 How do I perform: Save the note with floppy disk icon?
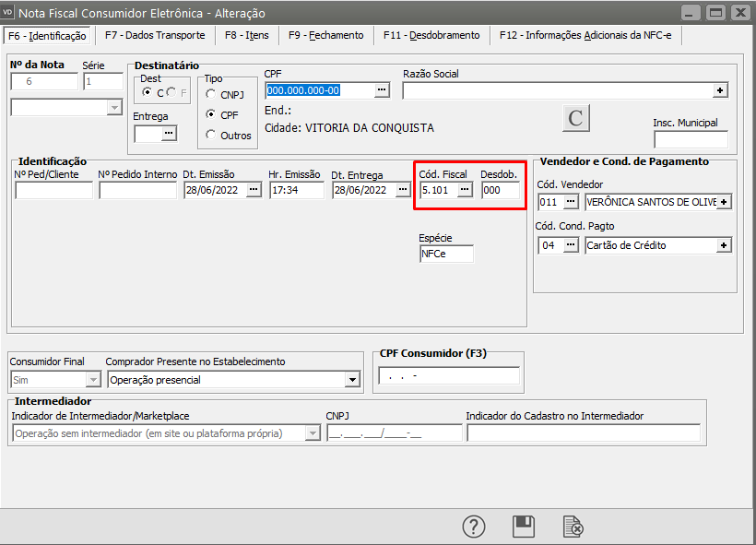[524, 527]
